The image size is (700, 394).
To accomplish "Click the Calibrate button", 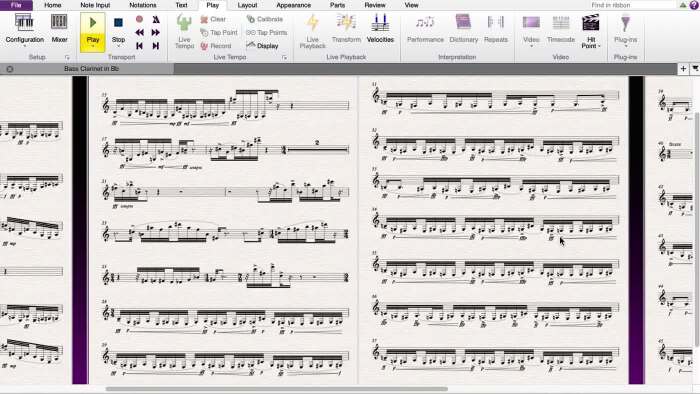I will 265,19.
